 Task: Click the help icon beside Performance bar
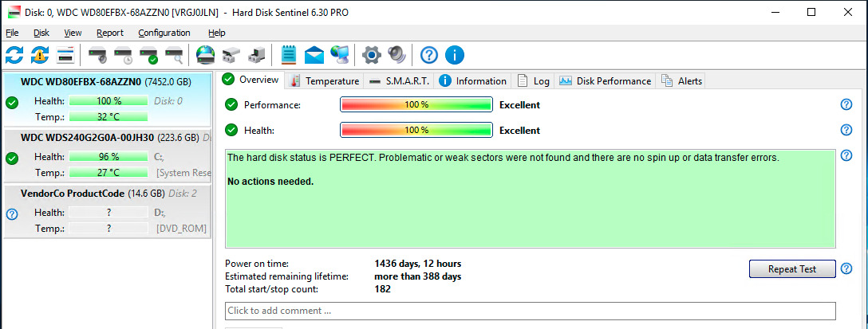[x=846, y=105]
